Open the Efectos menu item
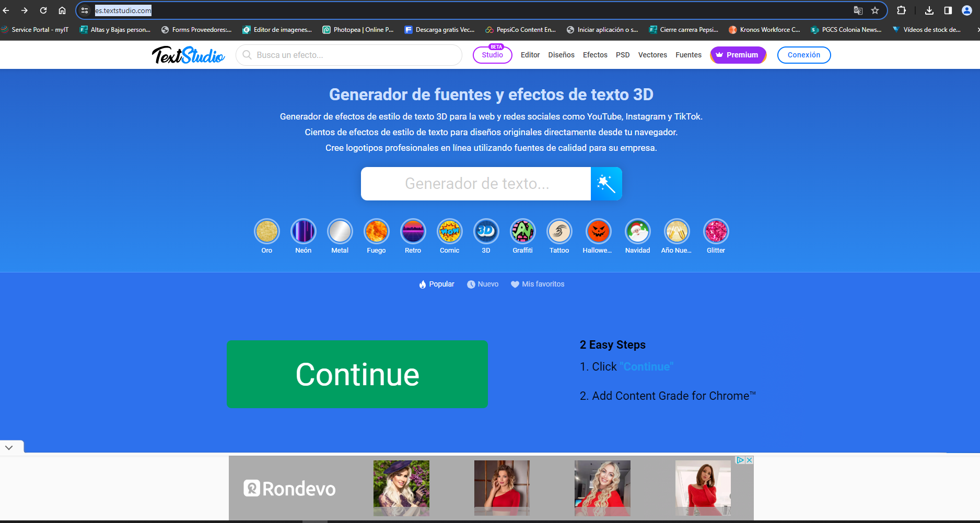The width and height of the screenshot is (980, 523). tap(595, 55)
